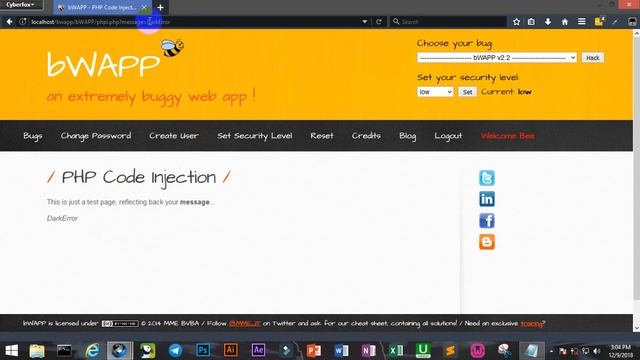The image size is (640, 360).
Task: Open the training link in the footer
Action: click(x=531, y=323)
